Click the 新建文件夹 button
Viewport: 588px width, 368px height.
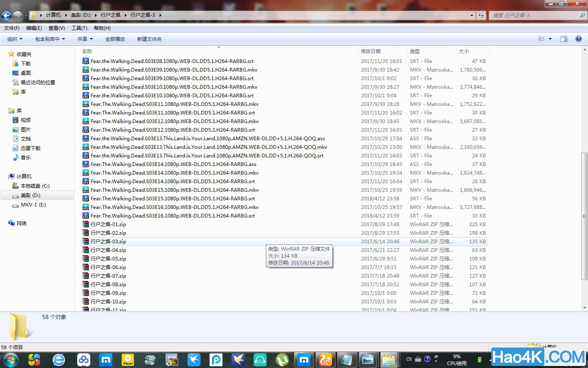pyautogui.click(x=149, y=39)
